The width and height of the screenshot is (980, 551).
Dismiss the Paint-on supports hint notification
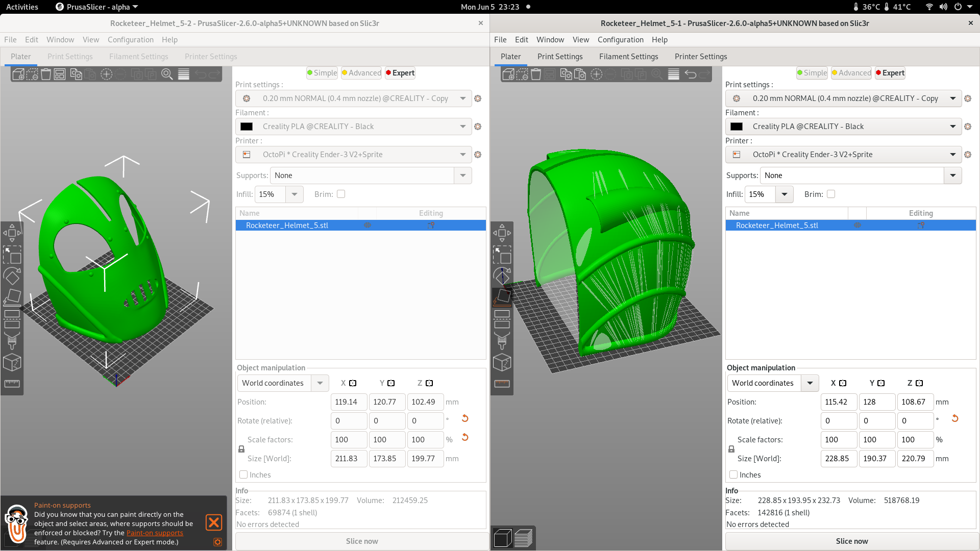(x=214, y=522)
